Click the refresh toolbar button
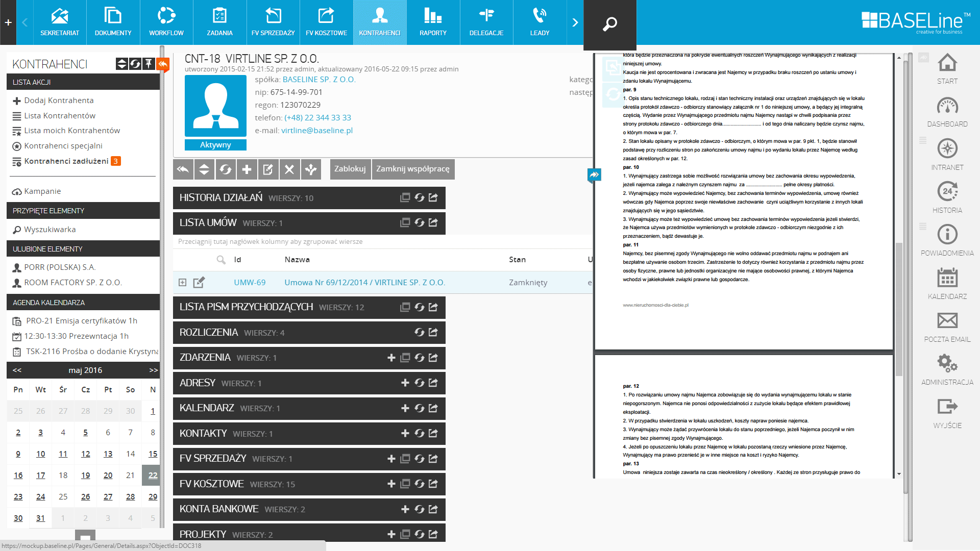The height and width of the screenshot is (551, 980). tap(226, 169)
